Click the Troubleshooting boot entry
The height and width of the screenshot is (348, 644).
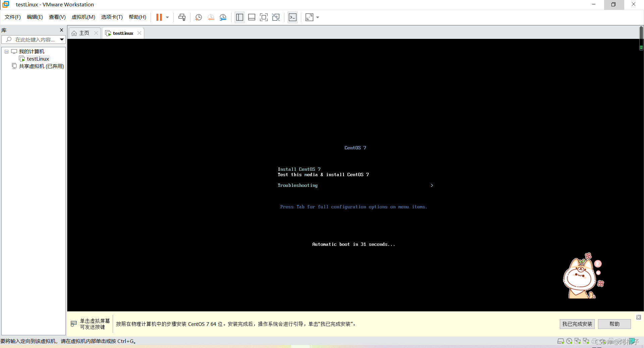click(298, 185)
